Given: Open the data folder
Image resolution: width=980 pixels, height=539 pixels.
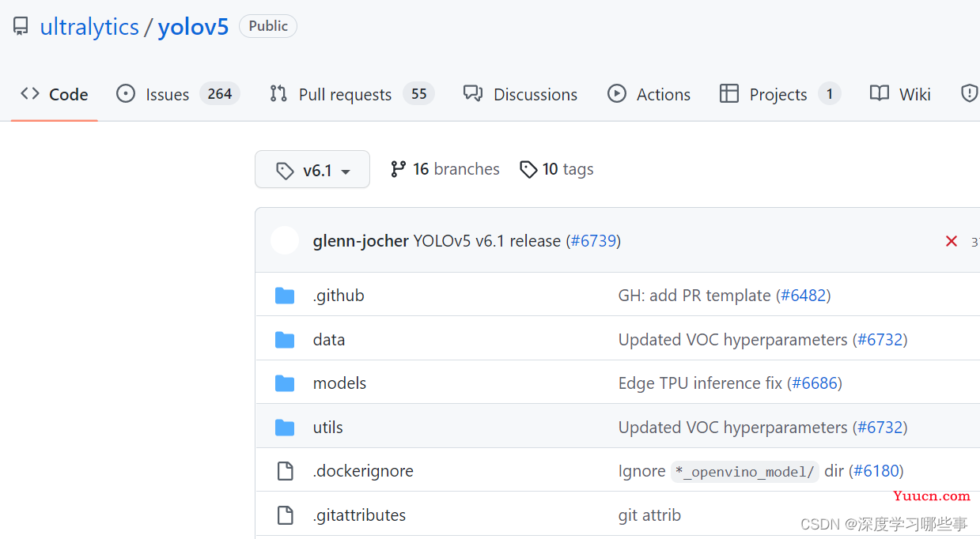Looking at the screenshot, I should (x=329, y=340).
